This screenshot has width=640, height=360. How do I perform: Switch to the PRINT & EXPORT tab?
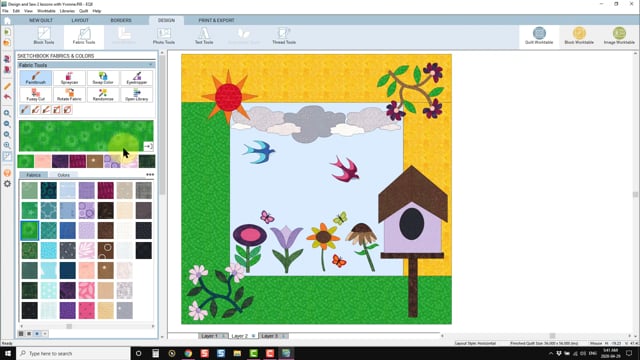[x=216, y=20]
